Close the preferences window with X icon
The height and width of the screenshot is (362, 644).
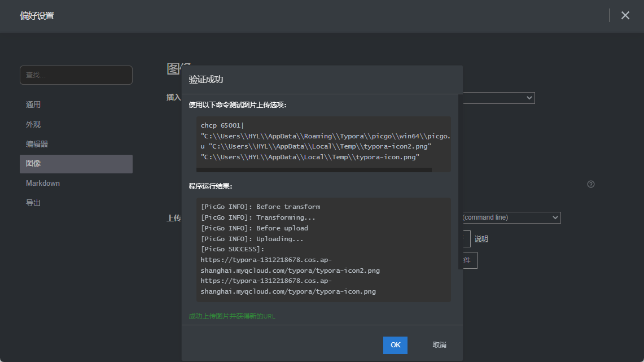click(x=625, y=16)
